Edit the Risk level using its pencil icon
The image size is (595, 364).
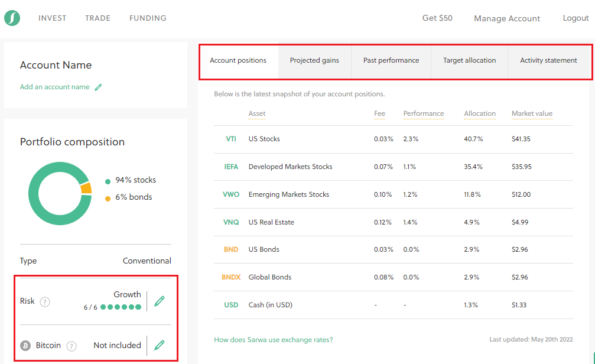tap(159, 301)
